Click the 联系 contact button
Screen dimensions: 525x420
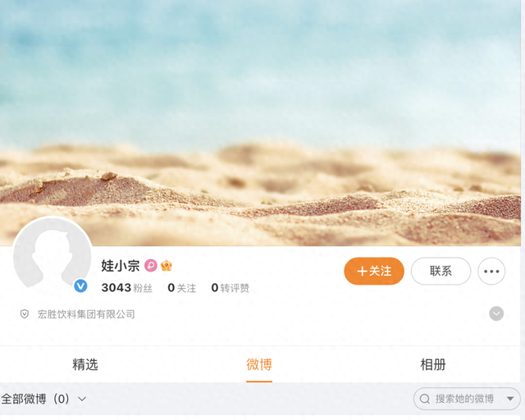click(x=441, y=272)
